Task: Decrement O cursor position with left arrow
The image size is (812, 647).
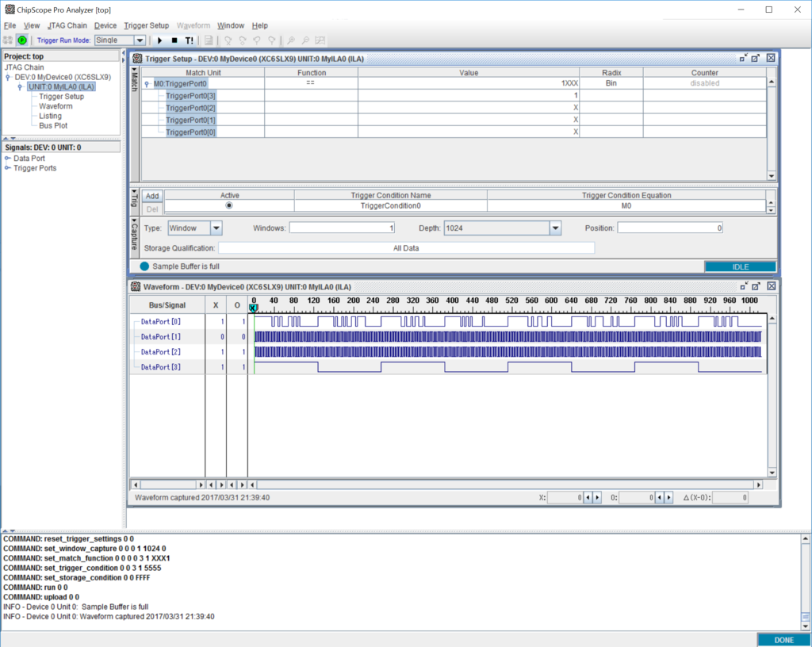Action: point(659,497)
